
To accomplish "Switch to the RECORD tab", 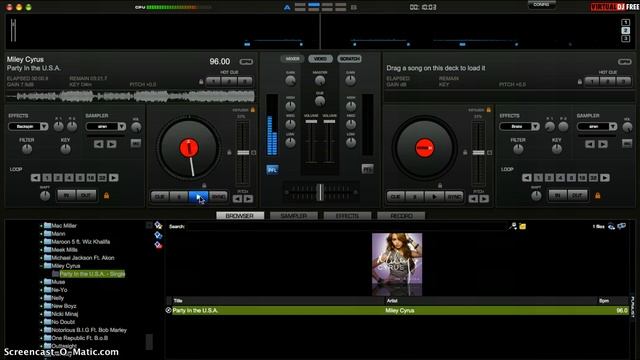I will tap(401, 216).
